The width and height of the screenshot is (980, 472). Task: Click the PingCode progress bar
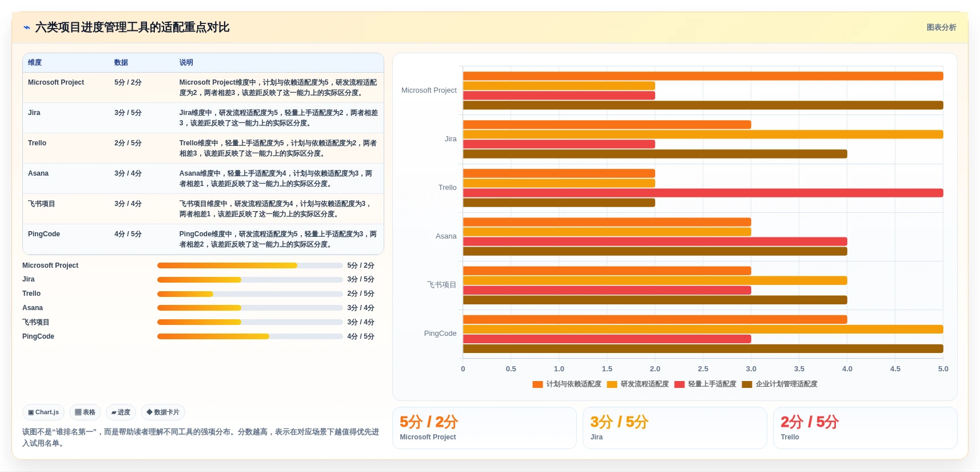pyautogui.click(x=250, y=336)
